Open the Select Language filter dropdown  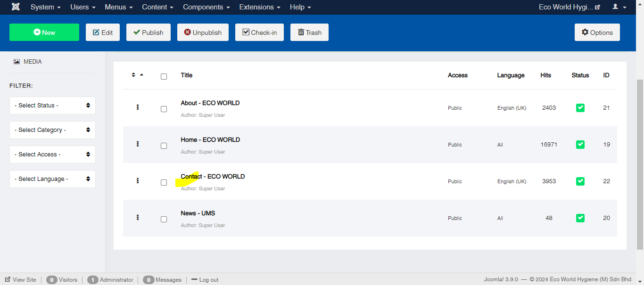[x=52, y=179]
